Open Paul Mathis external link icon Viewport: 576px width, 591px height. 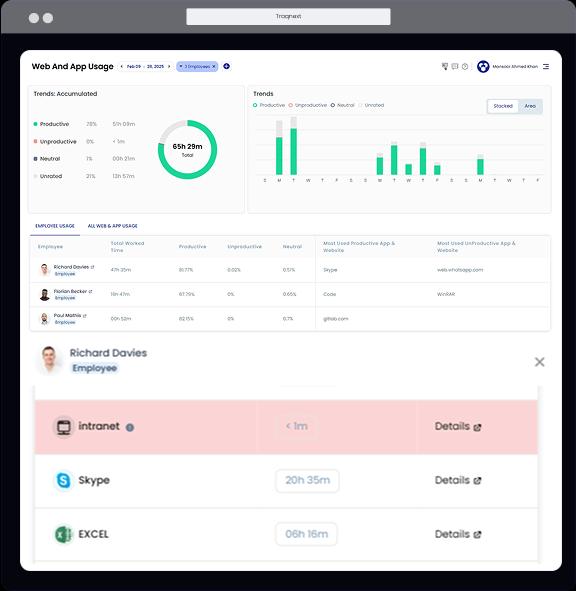[x=84, y=315]
